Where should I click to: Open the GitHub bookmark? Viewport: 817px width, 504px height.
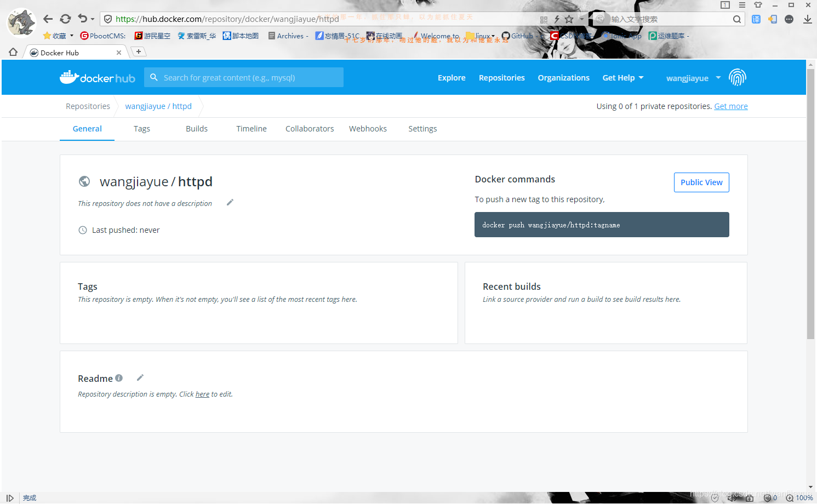(x=517, y=36)
